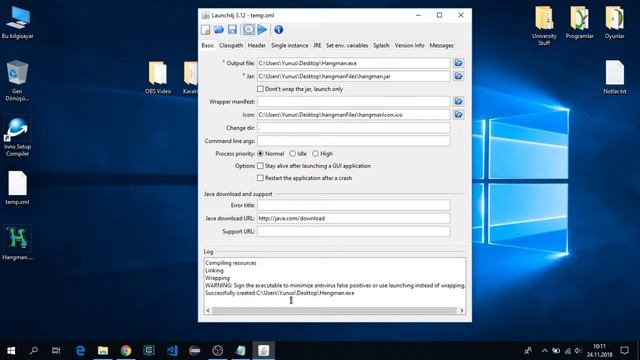Open the volume icon in system tray
This screenshot has height=360, width=640.
coord(578,350)
